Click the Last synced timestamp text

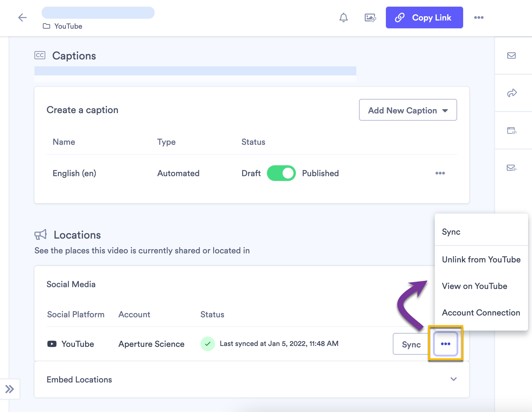279,344
